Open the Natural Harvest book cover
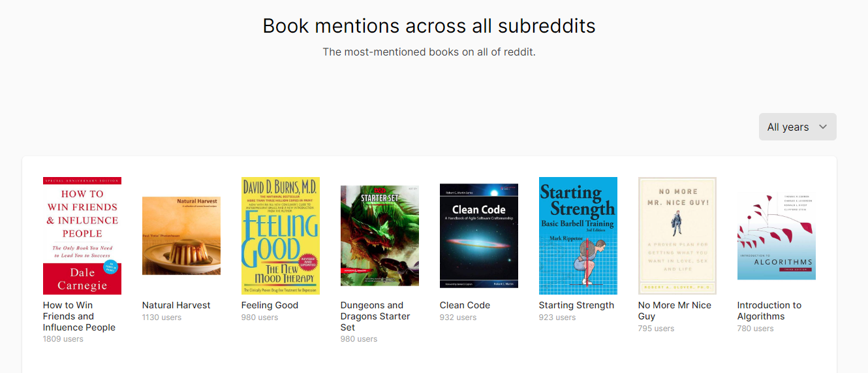868x373 pixels. pos(181,236)
